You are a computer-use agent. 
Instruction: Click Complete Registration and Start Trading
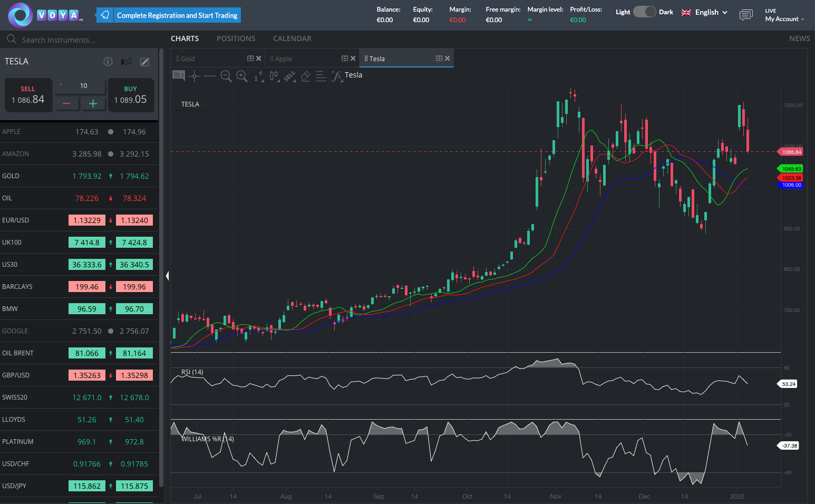click(177, 15)
